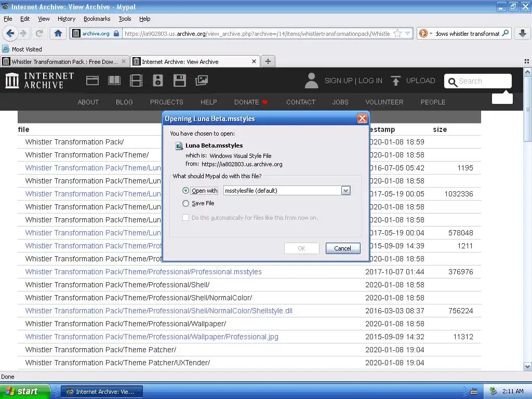Click Cancel in the download dialog
Image resolution: width=532 pixels, height=399 pixels.
[343, 248]
